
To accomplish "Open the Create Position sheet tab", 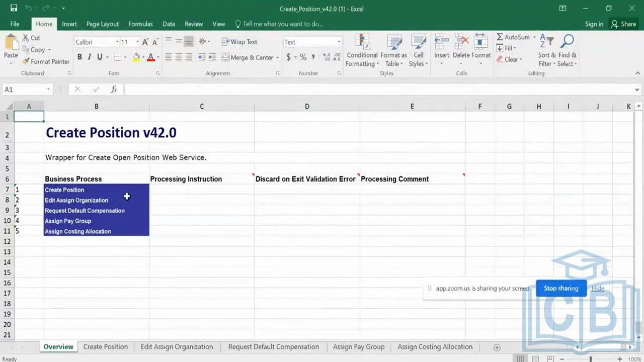I will 105,347.
